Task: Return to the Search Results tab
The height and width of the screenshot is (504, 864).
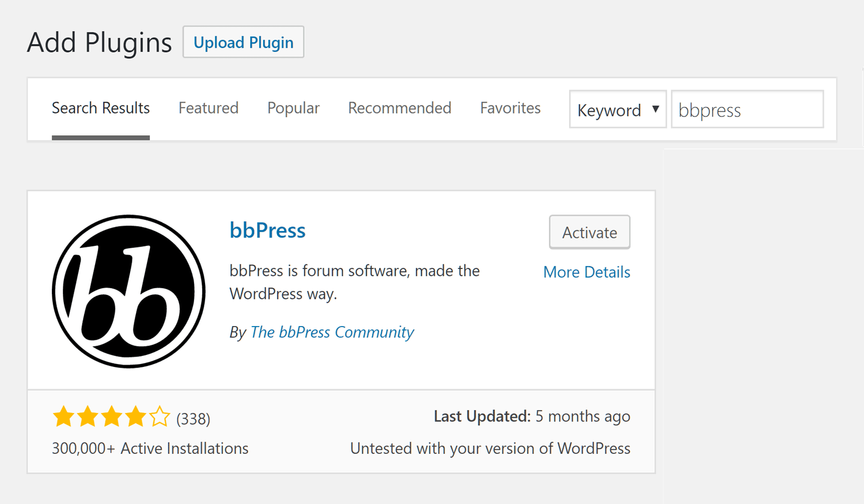Action: 100,108
